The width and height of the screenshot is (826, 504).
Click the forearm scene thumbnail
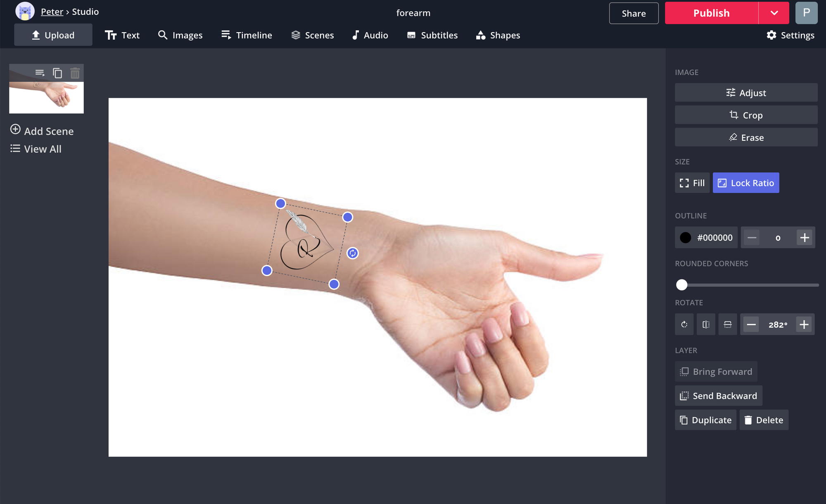click(45, 90)
